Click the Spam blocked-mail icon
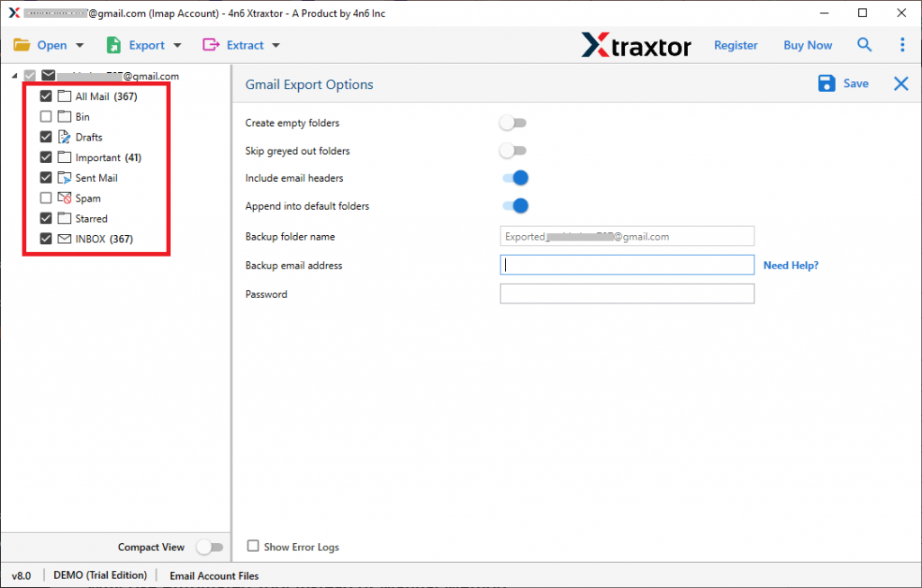The width and height of the screenshot is (922, 588). pyautogui.click(x=64, y=198)
